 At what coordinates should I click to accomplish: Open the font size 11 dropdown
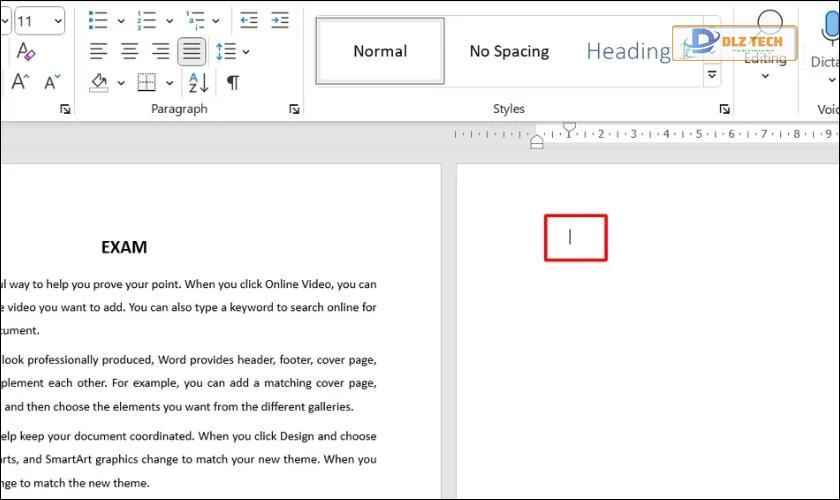(x=57, y=21)
